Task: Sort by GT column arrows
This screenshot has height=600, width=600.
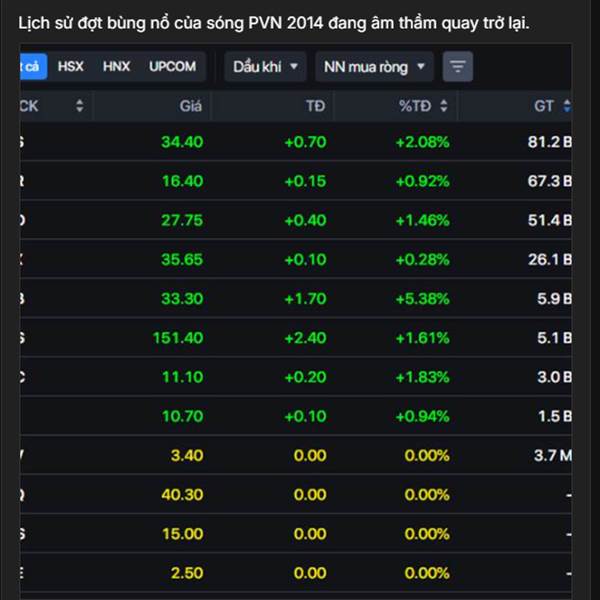Action: [x=567, y=106]
